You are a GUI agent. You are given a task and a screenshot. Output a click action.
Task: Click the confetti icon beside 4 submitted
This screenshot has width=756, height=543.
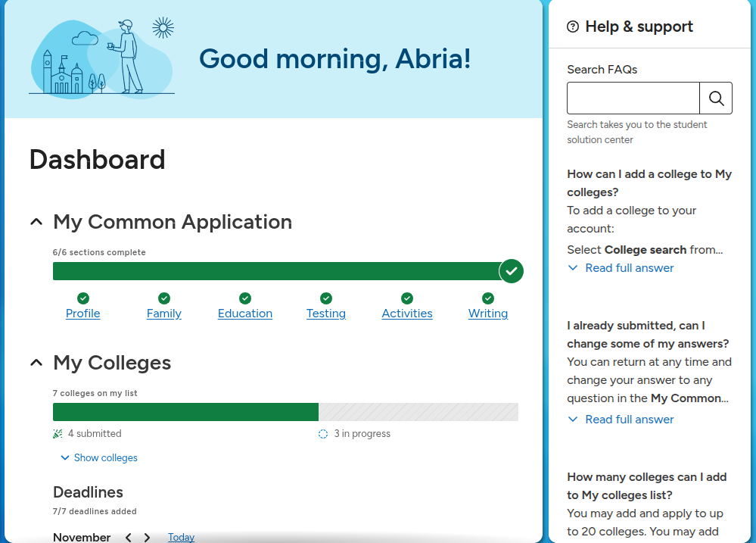coord(58,433)
